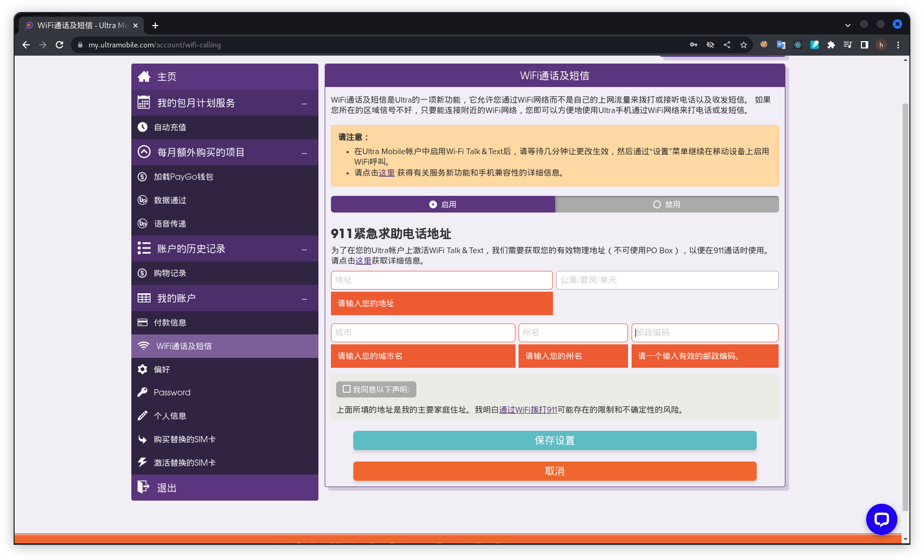Go back to previous page
924x560 pixels.
pyautogui.click(x=26, y=45)
